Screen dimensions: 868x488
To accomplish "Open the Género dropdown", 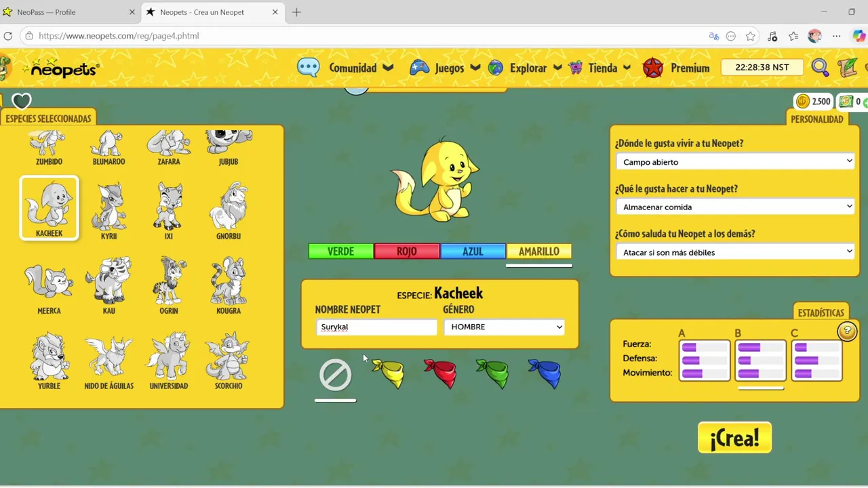I will [x=505, y=327].
